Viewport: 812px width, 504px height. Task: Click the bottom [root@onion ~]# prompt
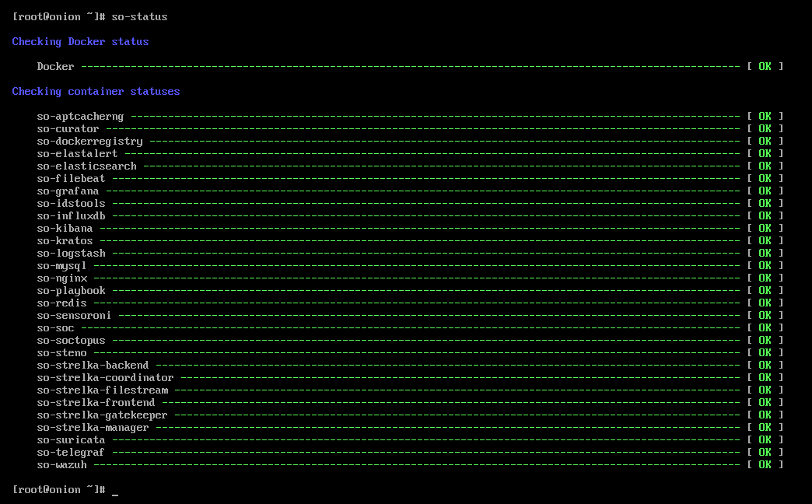click(58, 489)
